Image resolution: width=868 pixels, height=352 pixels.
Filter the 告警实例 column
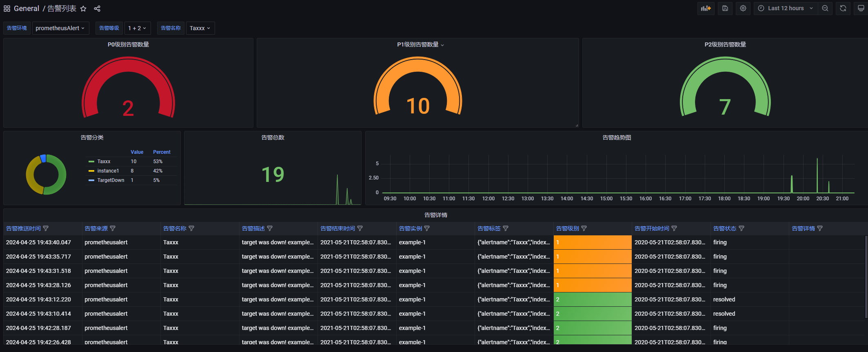427,228
